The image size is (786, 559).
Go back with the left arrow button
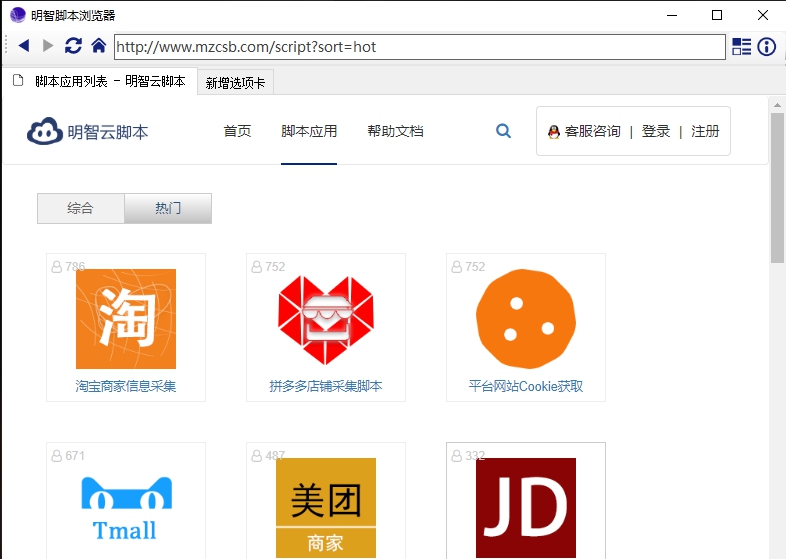[x=24, y=46]
